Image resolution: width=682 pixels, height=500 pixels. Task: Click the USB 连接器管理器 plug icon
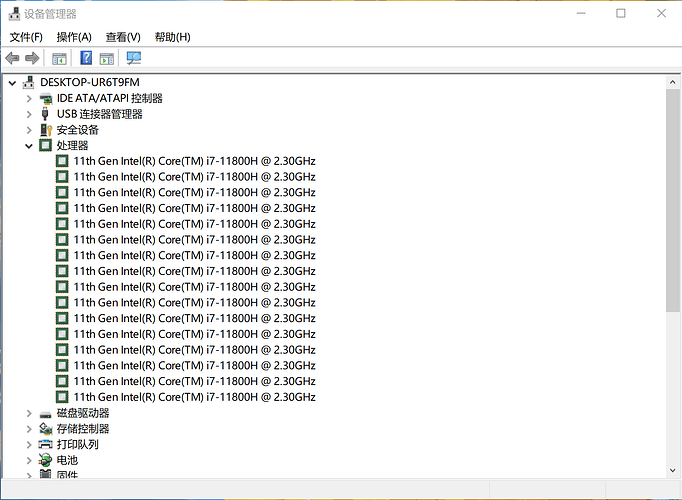tap(45, 114)
